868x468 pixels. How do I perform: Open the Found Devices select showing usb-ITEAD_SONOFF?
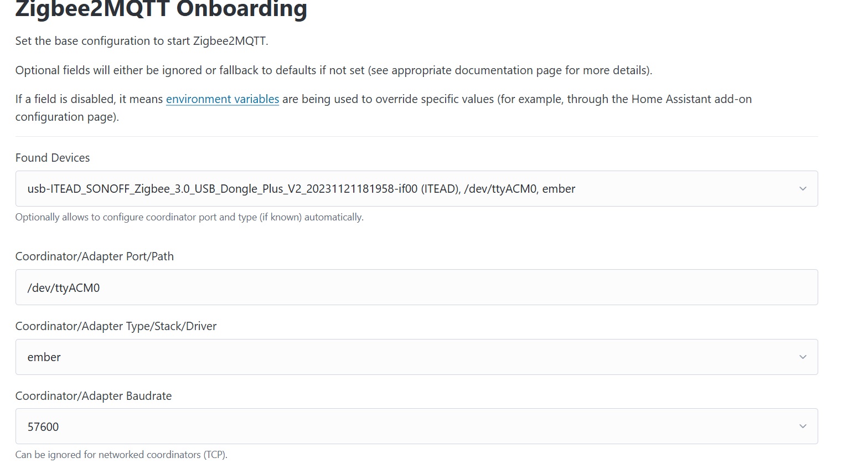416,189
